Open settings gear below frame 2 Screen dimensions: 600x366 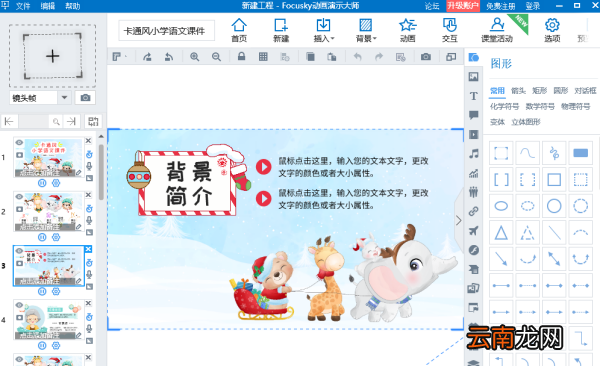pos(56,237)
